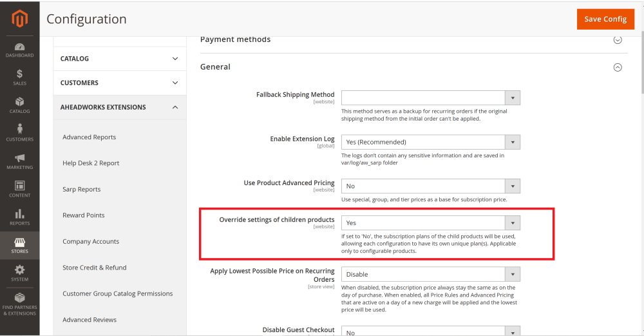Select Reward Points menu item
Image resolution: width=644 pixels, height=336 pixels.
[x=83, y=215]
